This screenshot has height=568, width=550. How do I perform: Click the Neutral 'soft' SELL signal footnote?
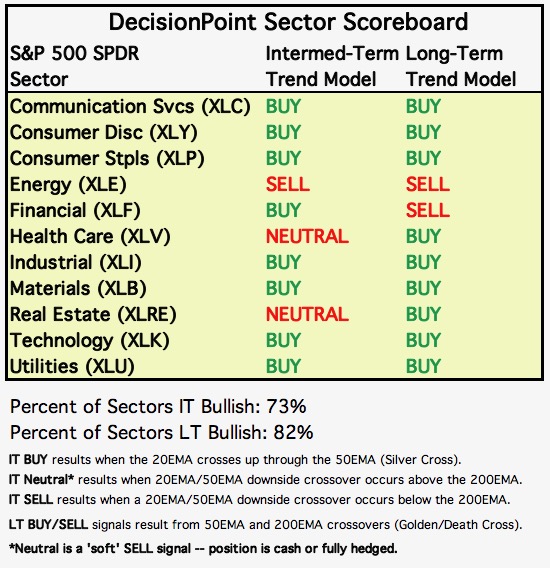coord(203,549)
